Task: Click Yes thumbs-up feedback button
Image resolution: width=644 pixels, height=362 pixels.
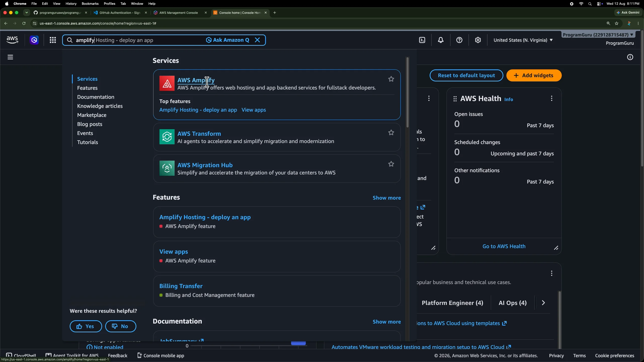Action: [86, 326]
